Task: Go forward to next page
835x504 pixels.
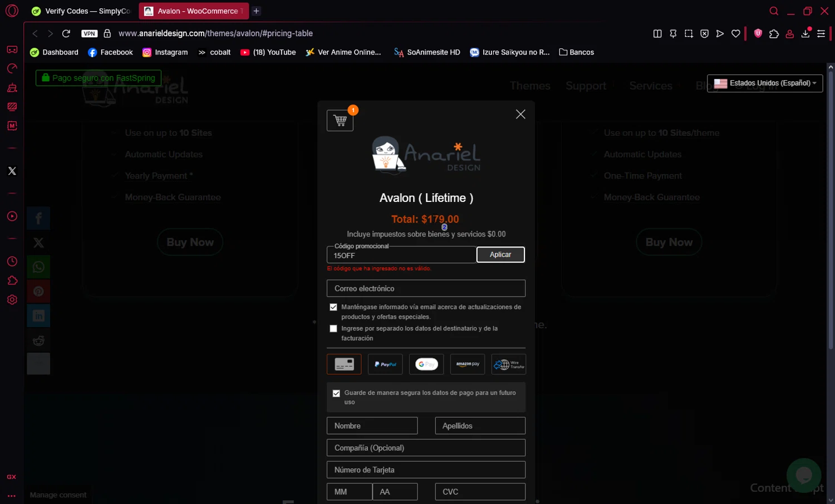Action: (51, 33)
